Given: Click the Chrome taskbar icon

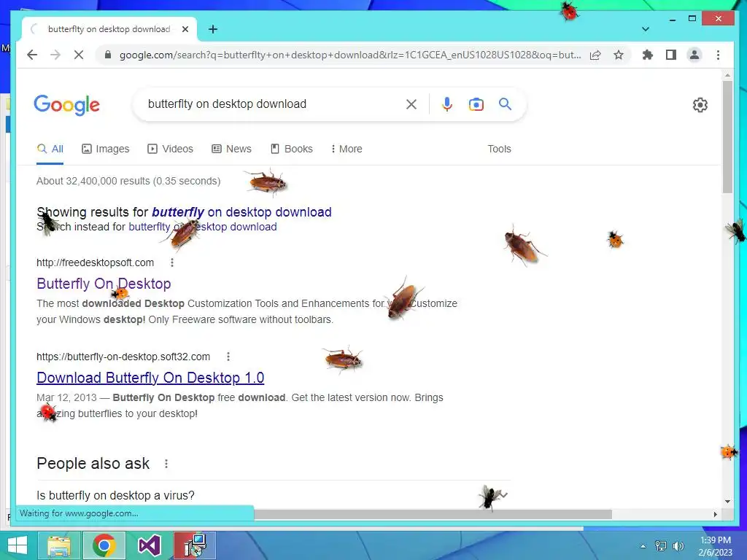Looking at the screenshot, I should click(104, 545).
